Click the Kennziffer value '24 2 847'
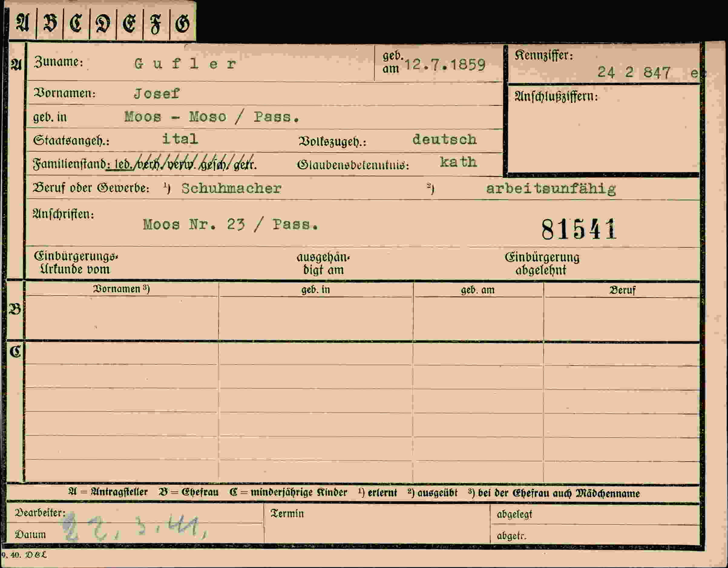This screenshot has height=568, width=728. 634,72
